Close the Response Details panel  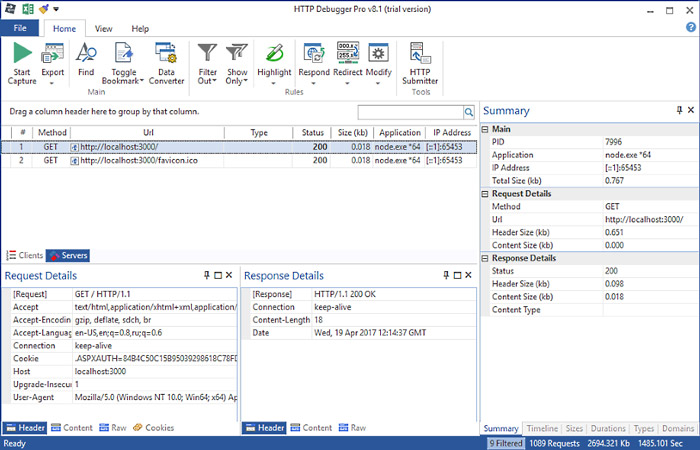tap(468, 275)
